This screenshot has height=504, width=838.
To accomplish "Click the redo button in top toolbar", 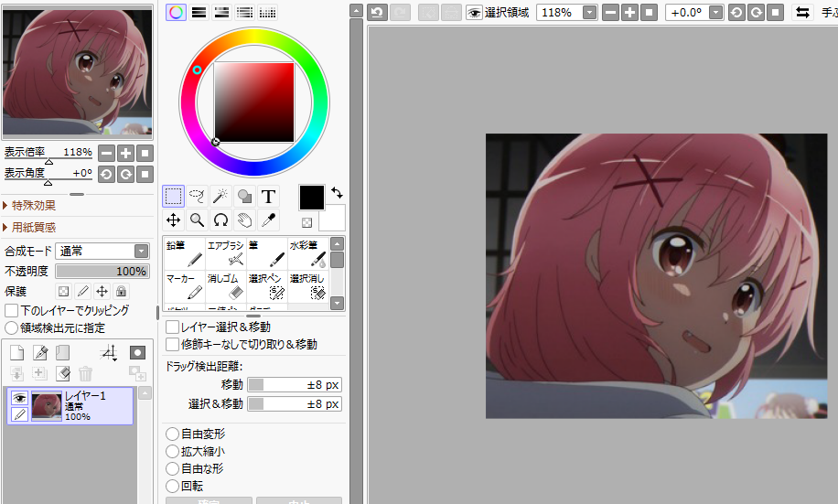I will pos(401,12).
